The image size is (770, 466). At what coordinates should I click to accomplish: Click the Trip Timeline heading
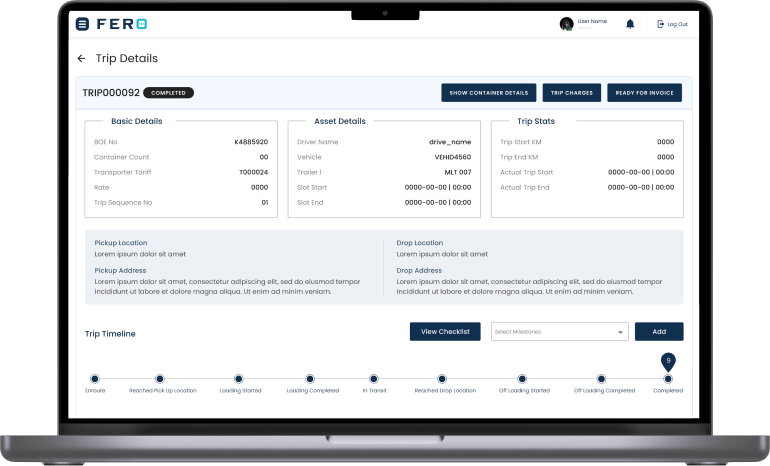[x=110, y=334]
